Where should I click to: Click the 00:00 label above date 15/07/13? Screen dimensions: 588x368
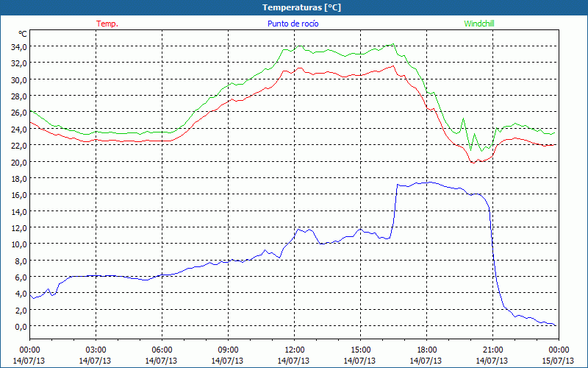pyautogui.click(x=559, y=350)
